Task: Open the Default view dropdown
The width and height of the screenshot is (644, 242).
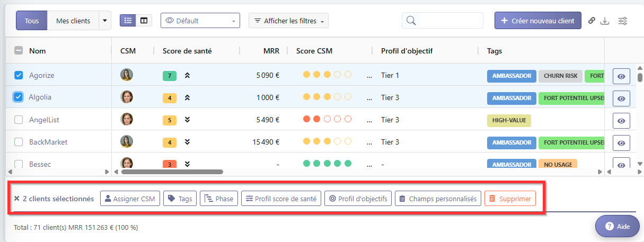Action: [x=200, y=21]
